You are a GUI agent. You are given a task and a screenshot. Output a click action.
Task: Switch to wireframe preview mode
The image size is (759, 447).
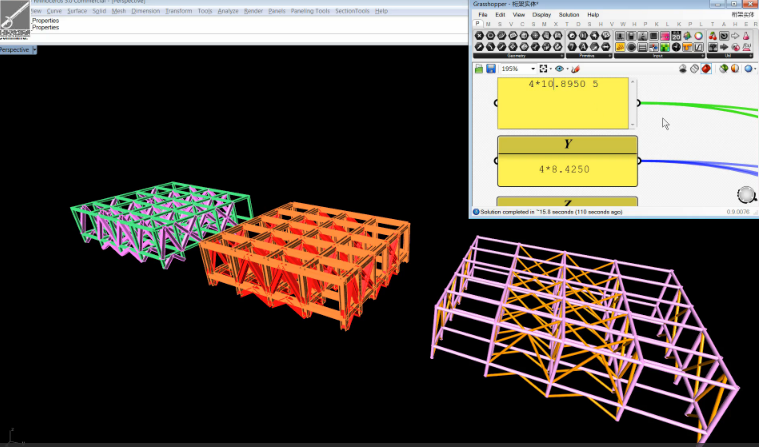694,69
